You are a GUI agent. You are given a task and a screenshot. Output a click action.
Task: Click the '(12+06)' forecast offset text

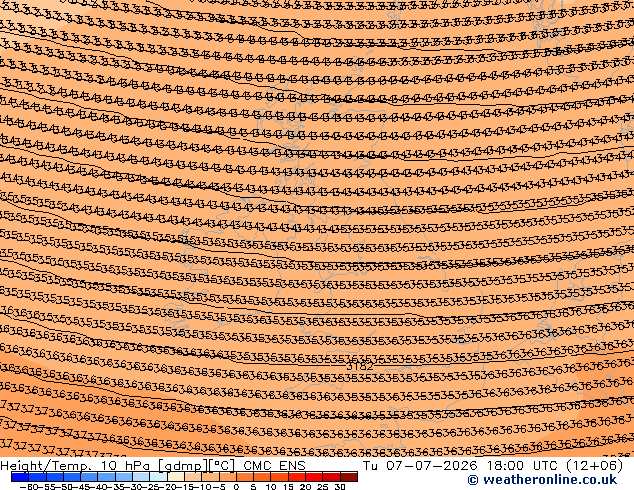click(595, 466)
